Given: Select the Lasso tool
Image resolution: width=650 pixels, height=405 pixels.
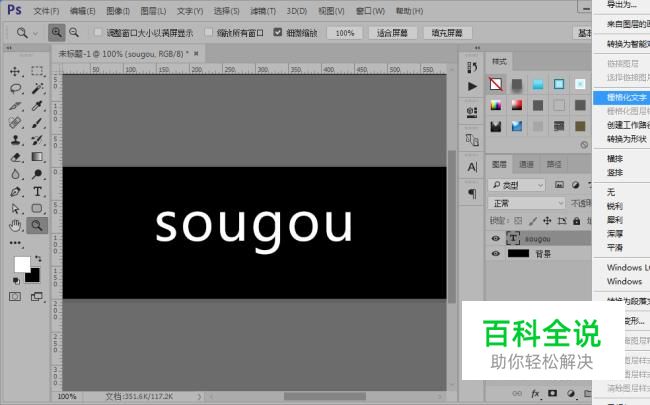Looking at the screenshot, I should coord(15,88).
